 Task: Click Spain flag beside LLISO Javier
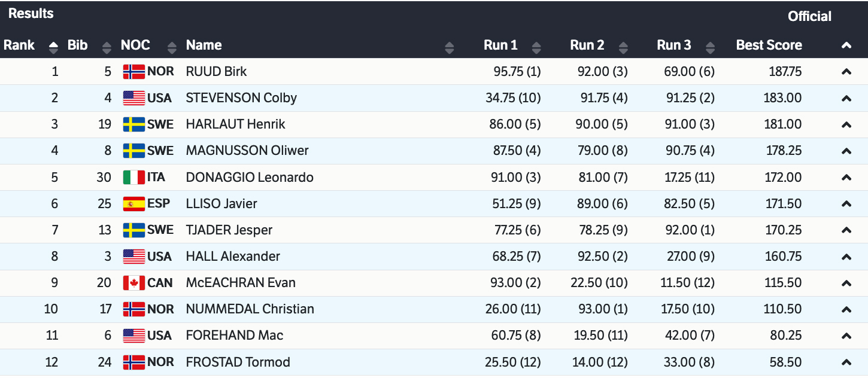(x=133, y=203)
